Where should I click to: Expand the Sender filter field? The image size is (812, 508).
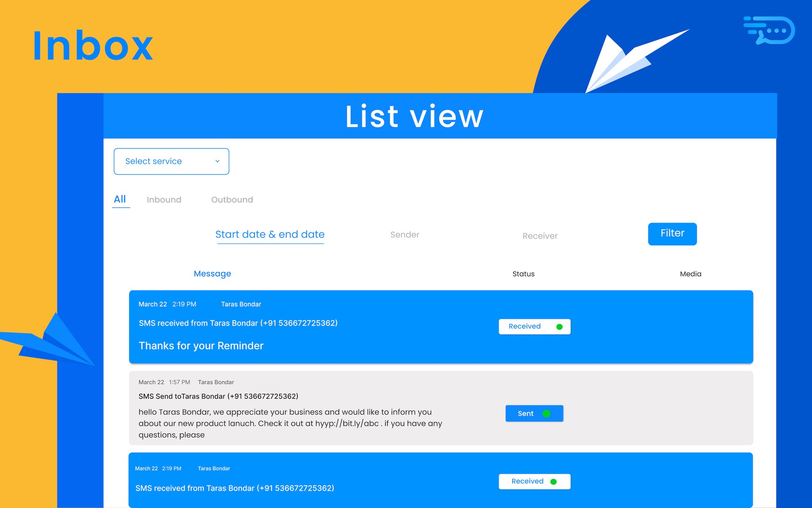tap(405, 235)
